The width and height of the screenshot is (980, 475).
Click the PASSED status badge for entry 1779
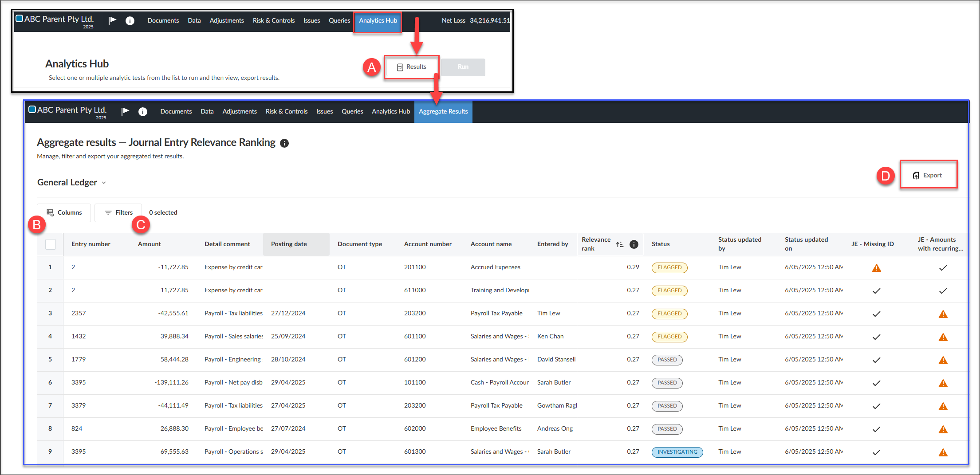coord(667,360)
